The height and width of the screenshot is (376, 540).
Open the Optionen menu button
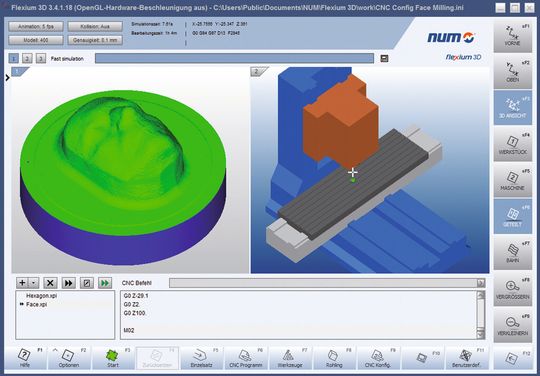click(69, 358)
